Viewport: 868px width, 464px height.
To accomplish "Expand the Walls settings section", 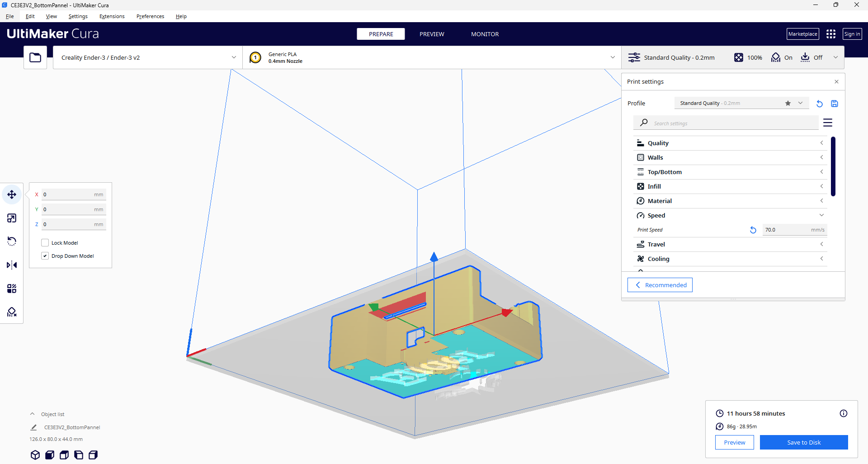I will tap(730, 157).
